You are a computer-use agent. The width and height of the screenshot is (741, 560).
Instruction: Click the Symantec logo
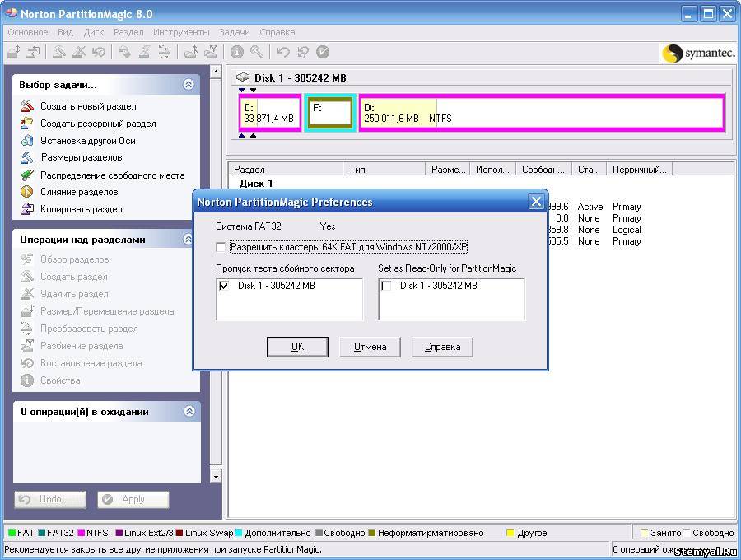tap(699, 53)
